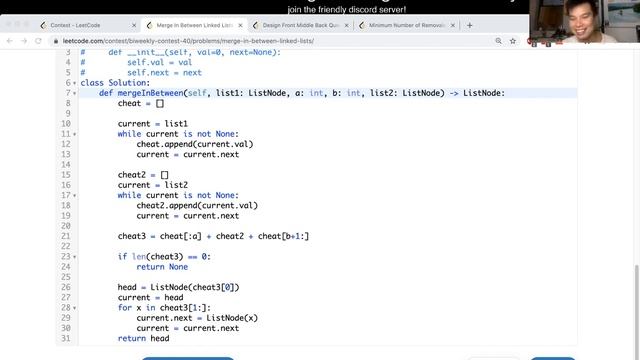Click 'current.next = ListNode(x)' line
This screenshot has height=360, width=640.
pyautogui.click(x=197, y=318)
